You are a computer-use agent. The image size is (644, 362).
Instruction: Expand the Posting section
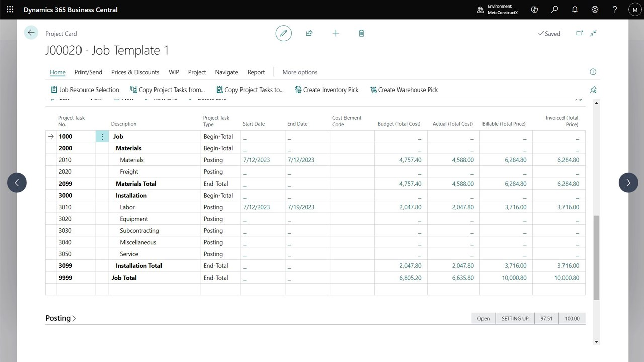pos(61,318)
